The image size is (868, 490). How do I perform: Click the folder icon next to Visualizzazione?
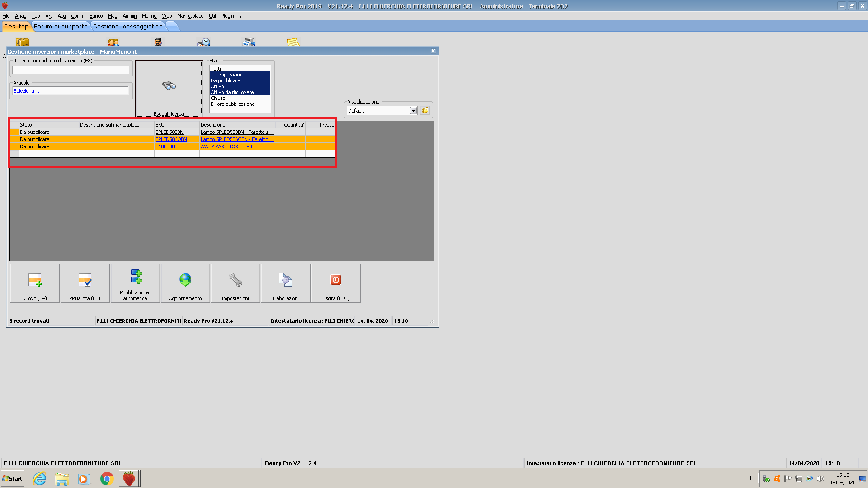click(425, 111)
